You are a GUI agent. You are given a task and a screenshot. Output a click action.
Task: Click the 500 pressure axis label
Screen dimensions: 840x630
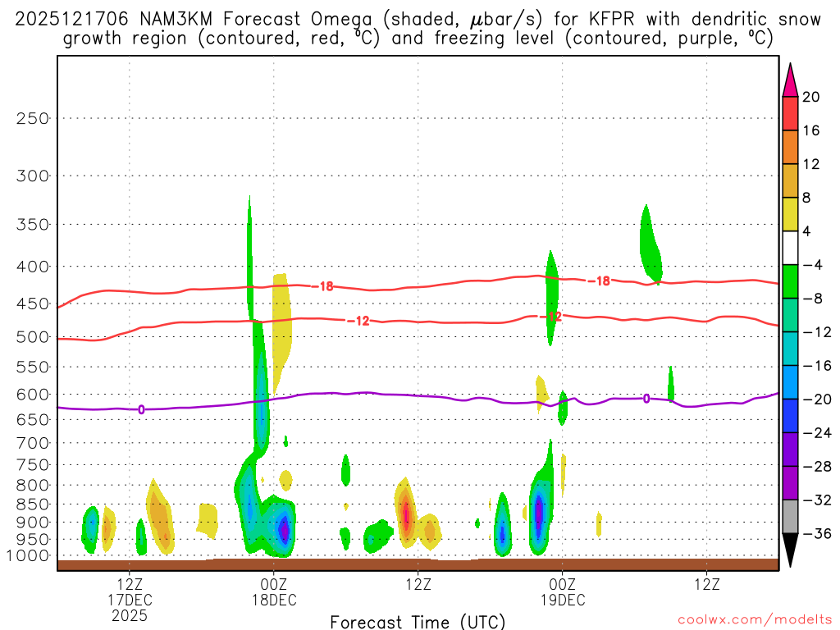pyautogui.click(x=33, y=337)
